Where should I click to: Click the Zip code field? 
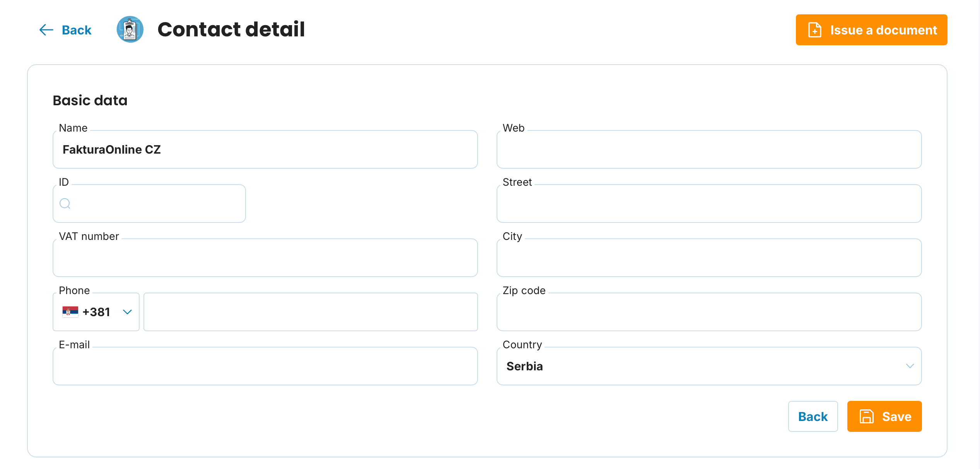click(709, 312)
